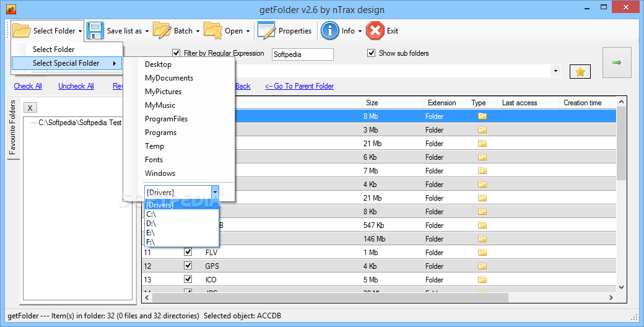644x327 pixels.
Task: Click folder icon in the 547 Kb row
Action: pos(482,225)
